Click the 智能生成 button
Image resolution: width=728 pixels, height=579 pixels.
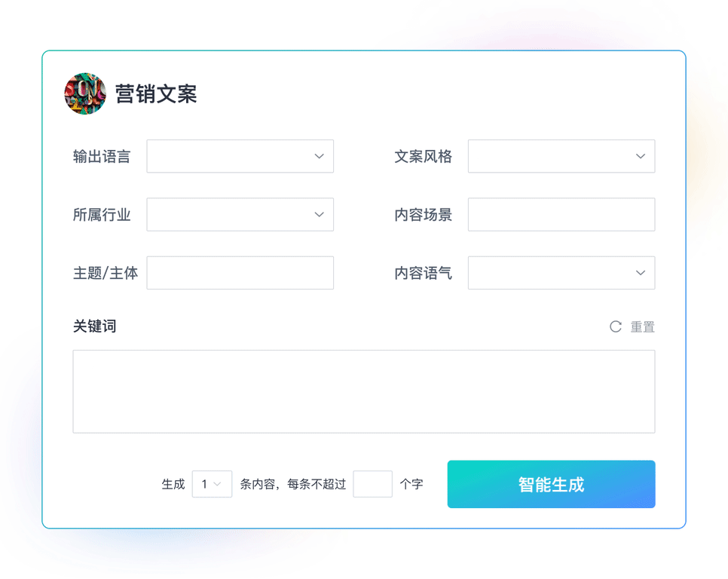(551, 484)
